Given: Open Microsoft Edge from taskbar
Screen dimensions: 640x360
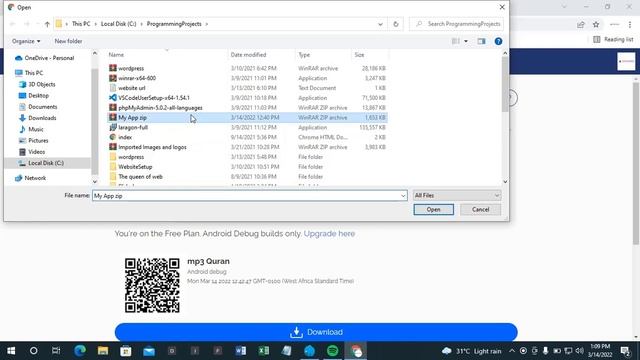Looking at the screenshot, I should [80, 351].
